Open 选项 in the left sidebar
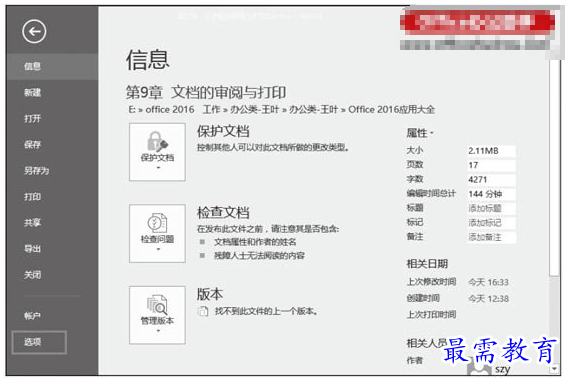Viewport: 565px width, 382px height. coord(39,342)
